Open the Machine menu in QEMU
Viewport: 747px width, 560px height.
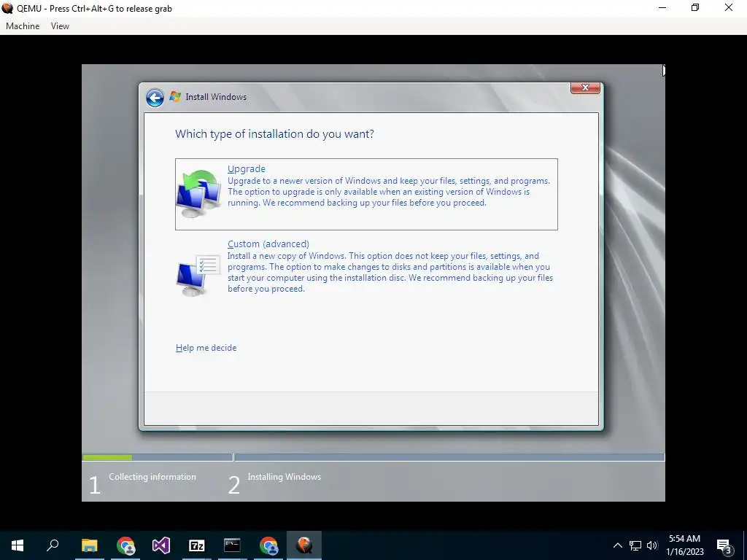click(x=23, y=26)
